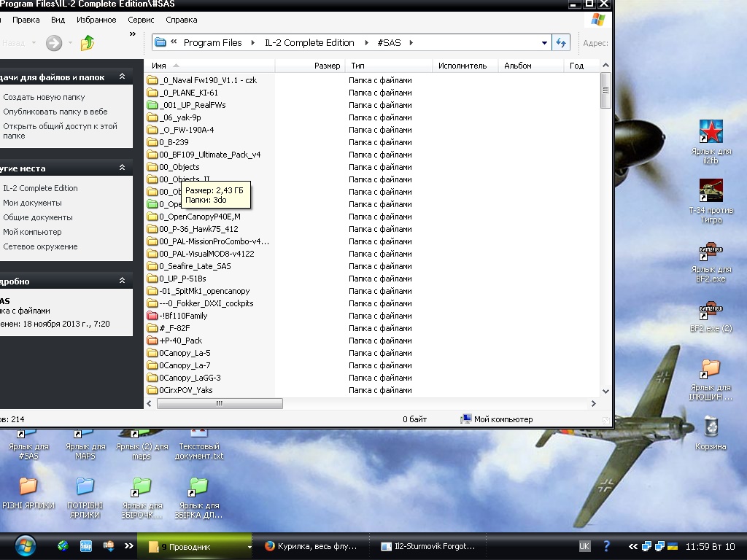The width and height of the screenshot is (747, 560).
Task: Open Общие документы link
Action: click(x=38, y=217)
